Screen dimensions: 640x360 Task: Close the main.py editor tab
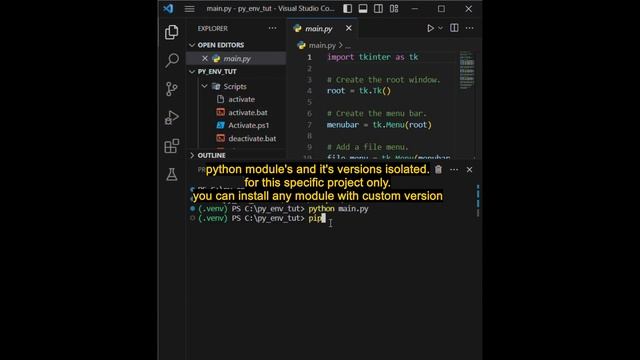(x=349, y=28)
